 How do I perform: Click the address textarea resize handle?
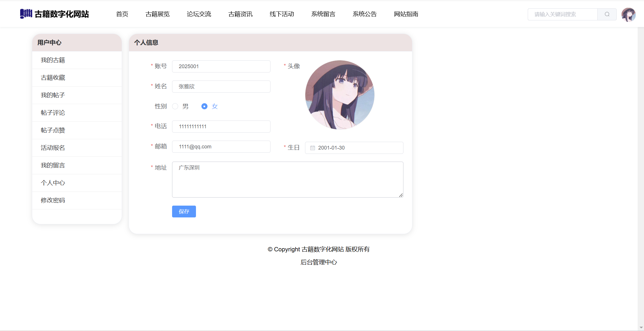point(401,195)
